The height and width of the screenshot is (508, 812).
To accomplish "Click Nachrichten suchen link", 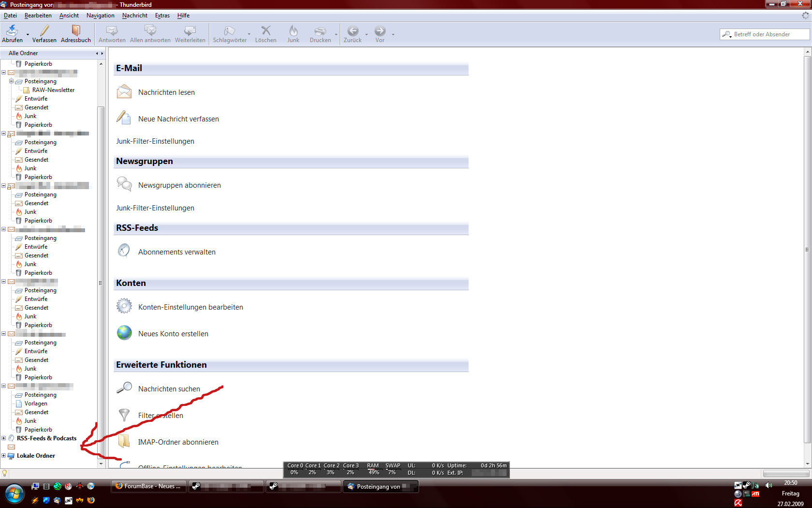I will click(x=169, y=389).
